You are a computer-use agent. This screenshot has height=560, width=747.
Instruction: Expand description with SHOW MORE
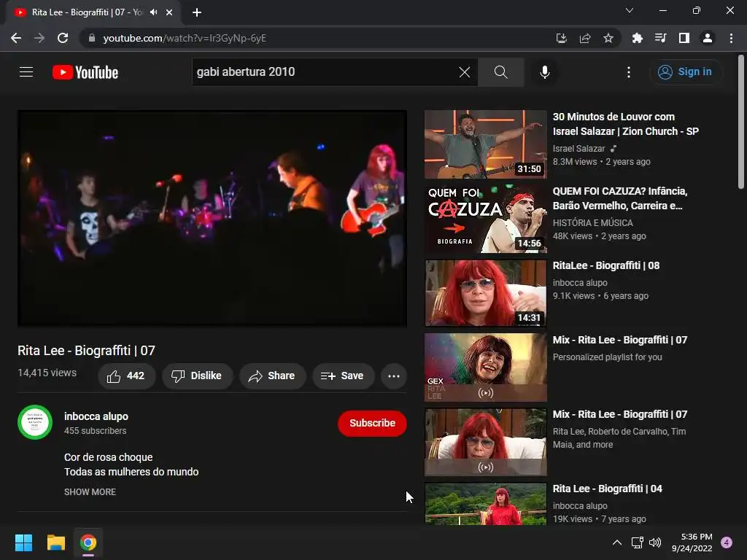coord(90,492)
